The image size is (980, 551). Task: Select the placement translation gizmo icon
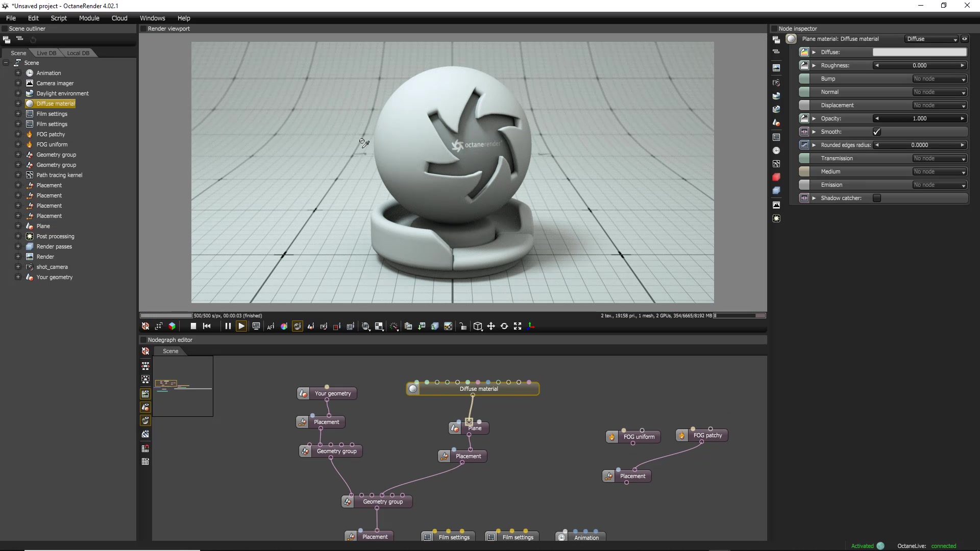491,326
